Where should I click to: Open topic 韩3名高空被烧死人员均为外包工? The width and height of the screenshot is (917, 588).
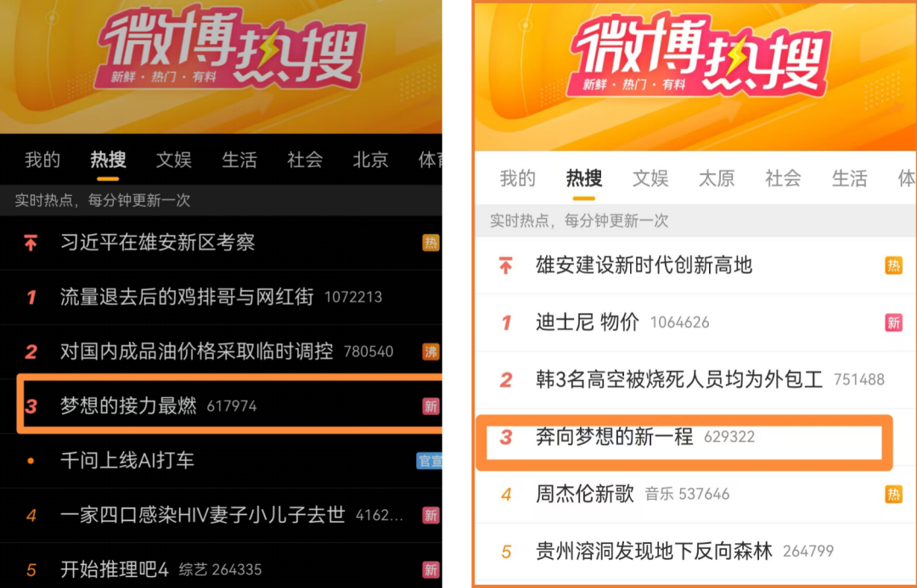[679, 379]
